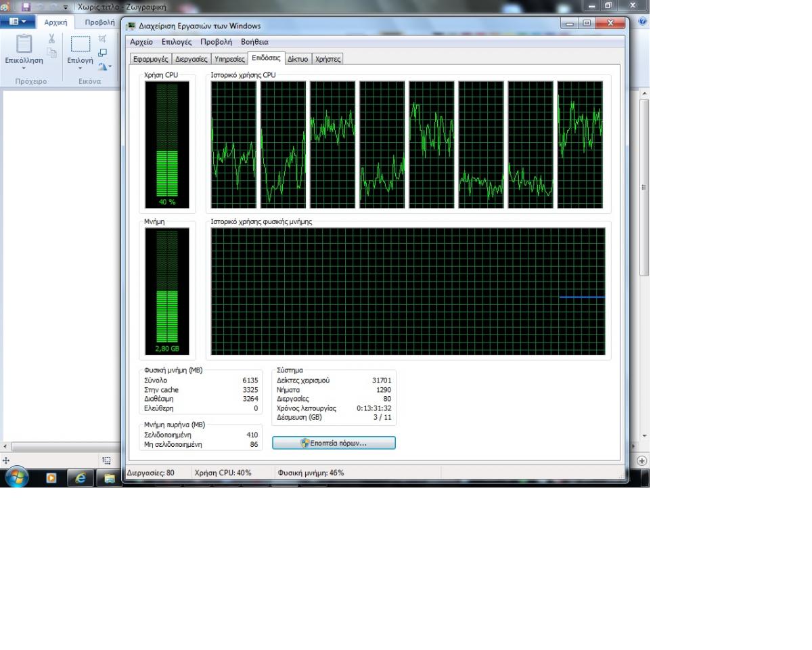This screenshot has height=650, width=812.
Task: Open the Paint application menu button
Action: coord(18,22)
